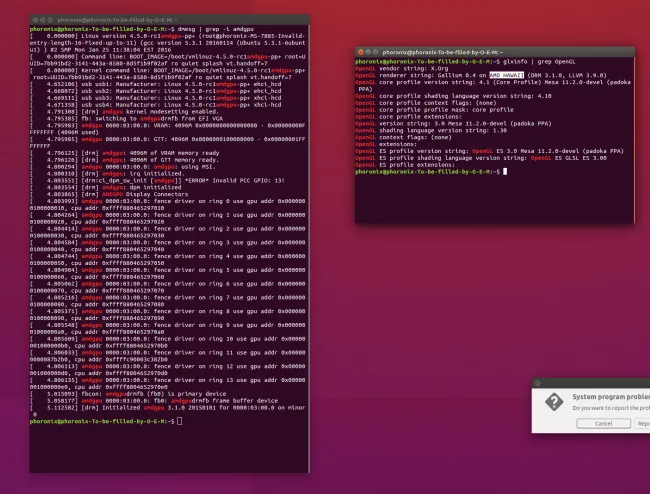
Task: Click the "irq initialized." line
Action: (107, 174)
